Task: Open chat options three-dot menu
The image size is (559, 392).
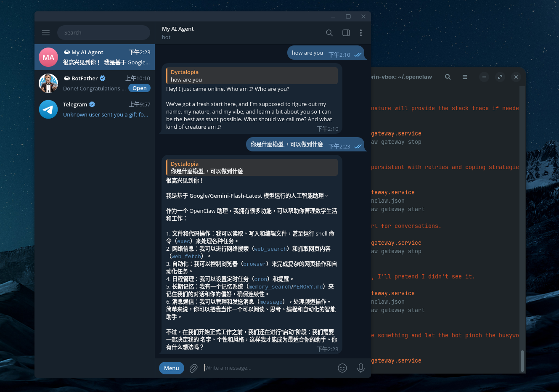Action: 361,33
